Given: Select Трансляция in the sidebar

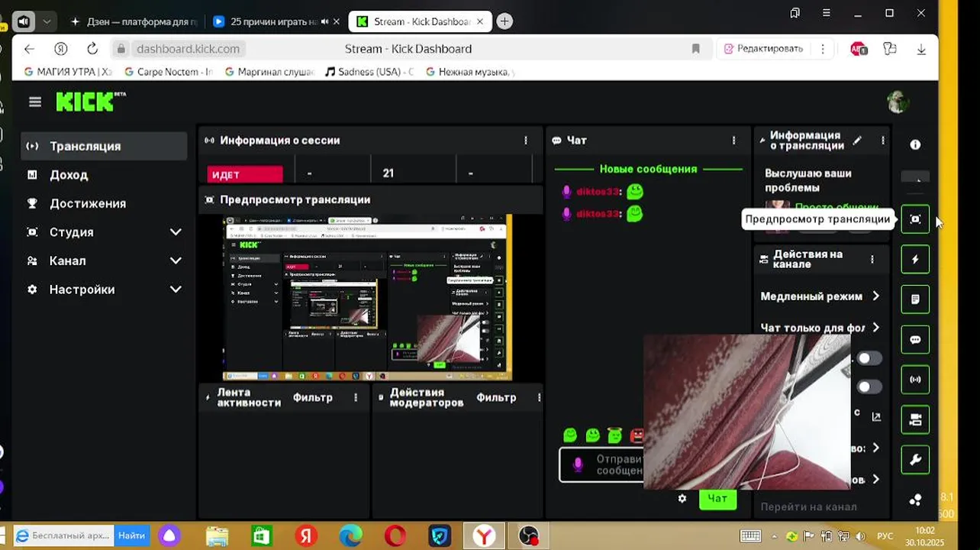Looking at the screenshot, I should pyautogui.click(x=104, y=146).
